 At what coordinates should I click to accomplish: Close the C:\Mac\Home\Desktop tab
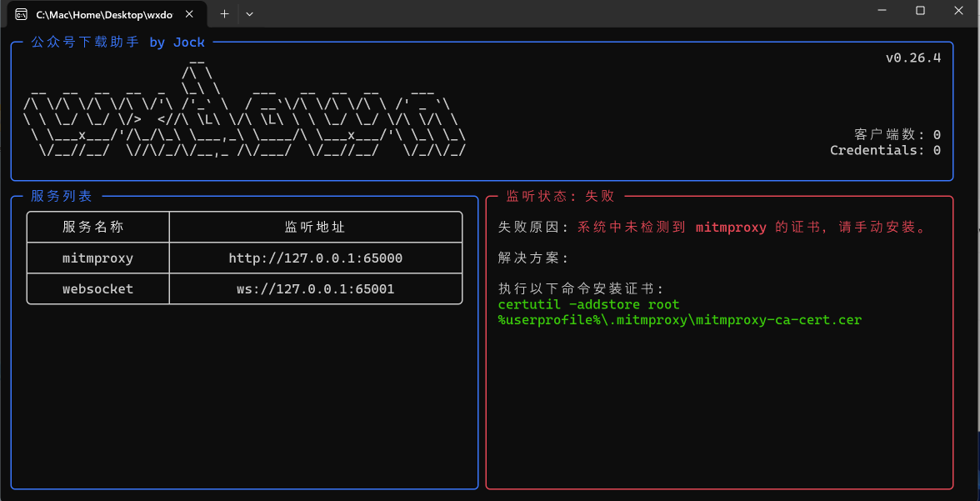click(190, 14)
